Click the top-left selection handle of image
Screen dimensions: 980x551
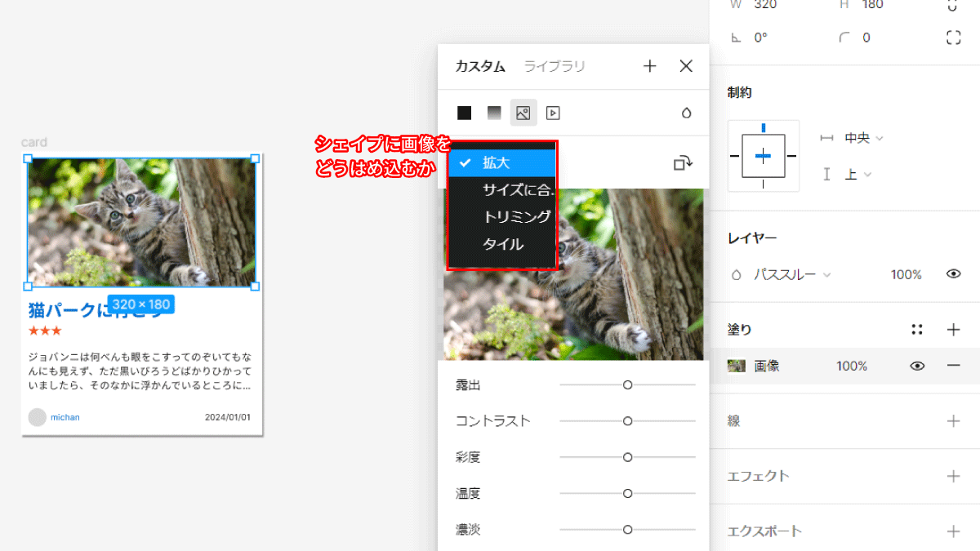click(28, 159)
